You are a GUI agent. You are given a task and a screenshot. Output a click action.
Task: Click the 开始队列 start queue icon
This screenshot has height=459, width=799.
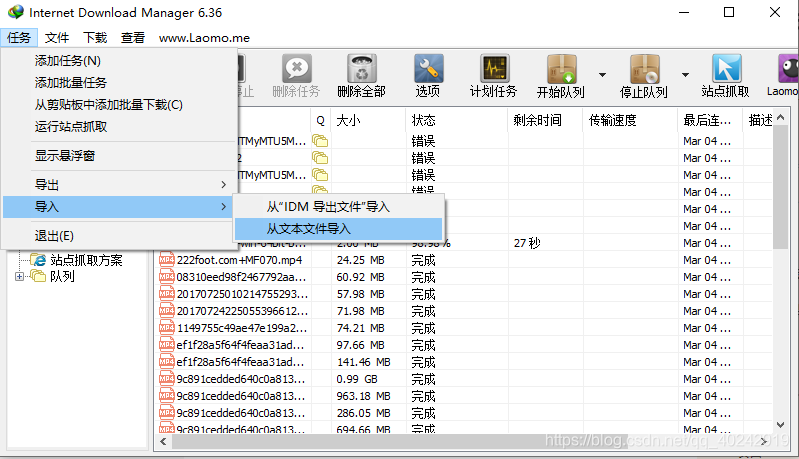point(562,69)
